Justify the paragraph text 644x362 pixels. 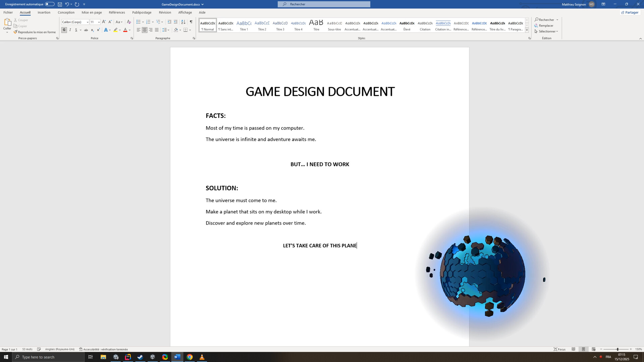coord(157,30)
